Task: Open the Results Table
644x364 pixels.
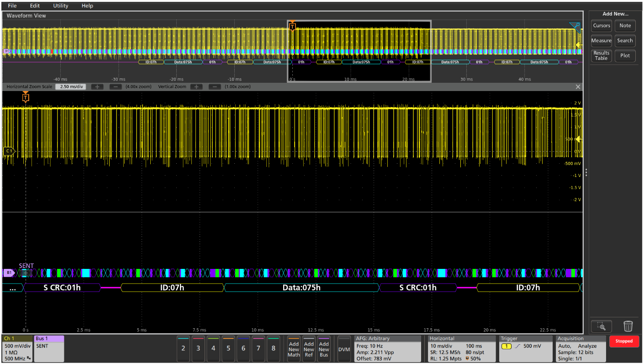Action: click(x=602, y=56)
